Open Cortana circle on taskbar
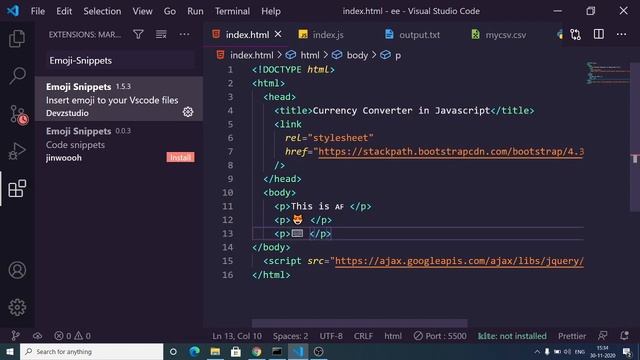Image resolution: width=640 pixels, height=360 pixels. tap(173, 351)
